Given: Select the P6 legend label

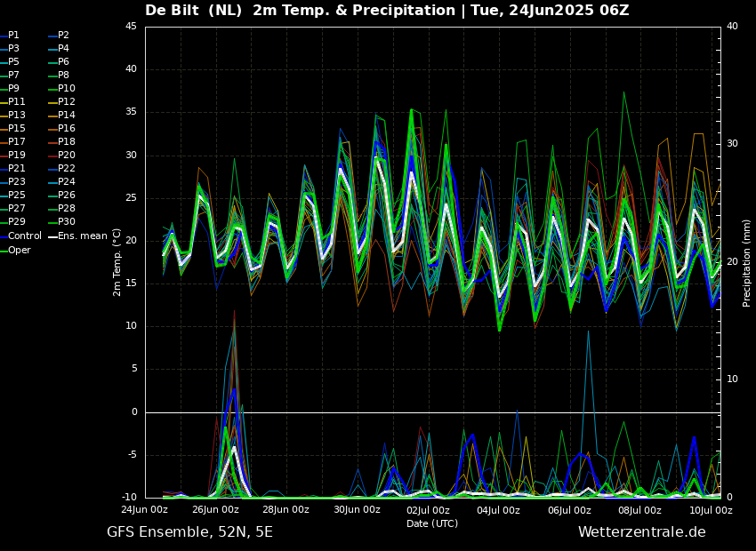Looking at the screenshot, I should click(x=63, y=61).
